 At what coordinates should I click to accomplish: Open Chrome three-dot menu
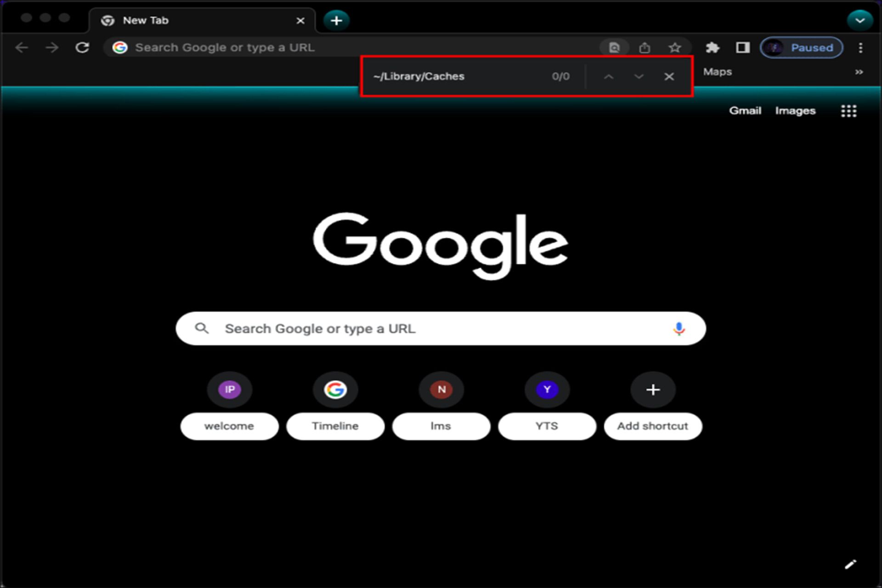[x=860, y=47]
